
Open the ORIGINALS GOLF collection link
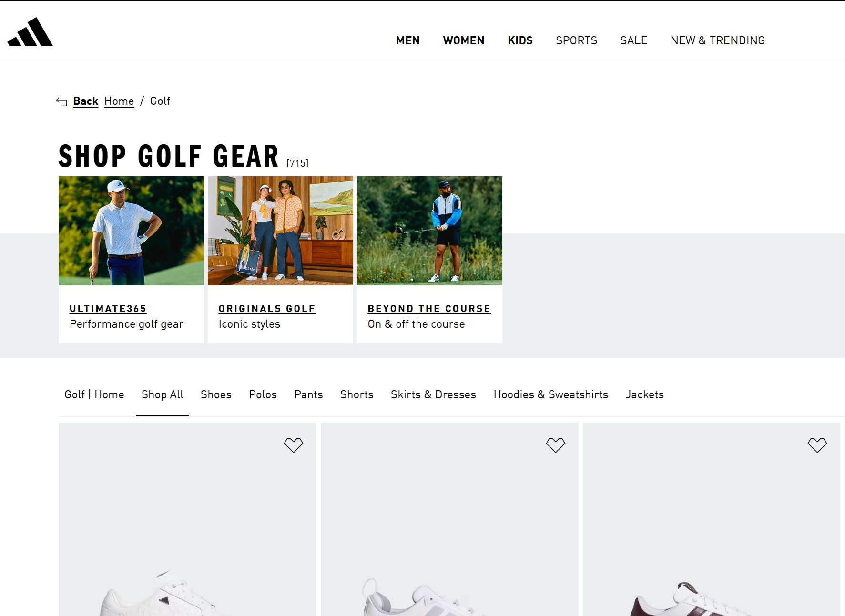(267, 309)
